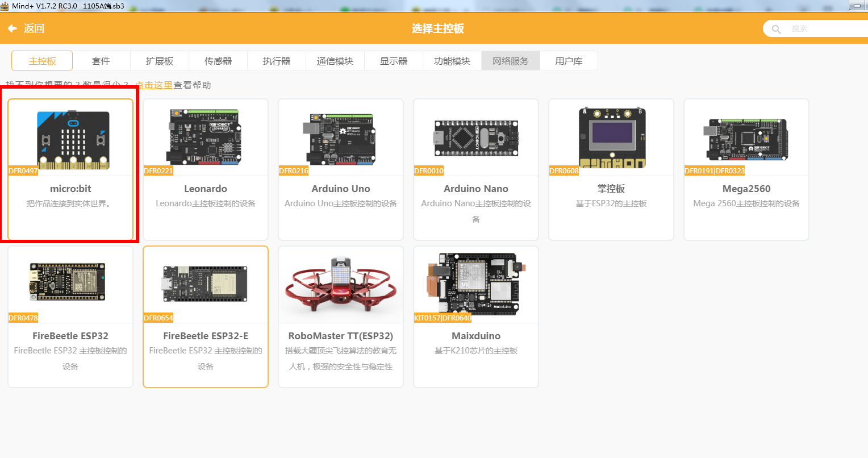Minimize the Mind+ window
The height and width of the screenshot is (458, 868).
tap(857, 5)
